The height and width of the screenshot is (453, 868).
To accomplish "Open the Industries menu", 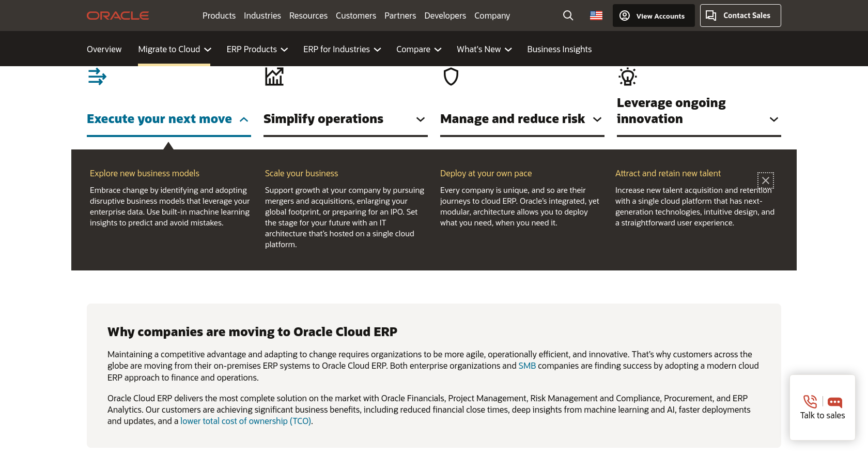I will [x=262, y=16].
